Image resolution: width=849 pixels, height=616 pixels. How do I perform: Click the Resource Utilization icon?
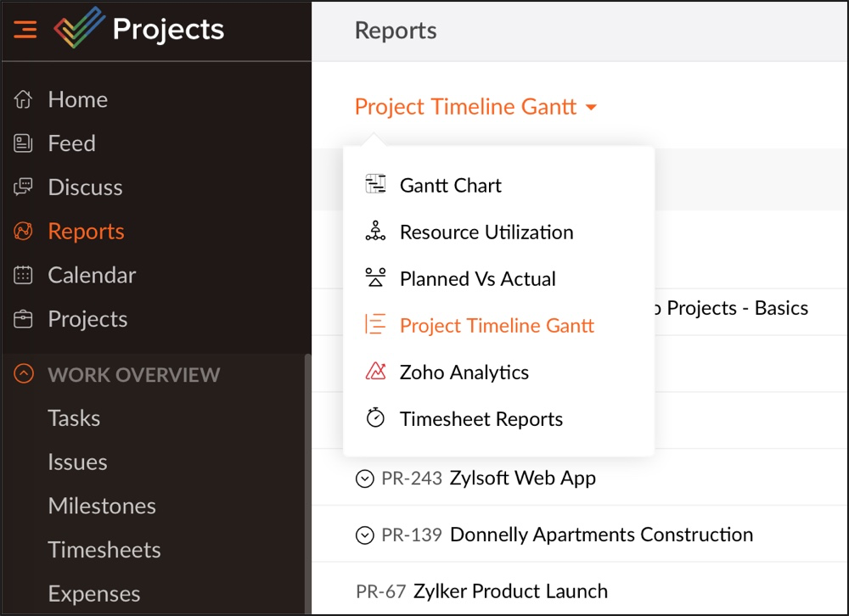click(374, 232)
